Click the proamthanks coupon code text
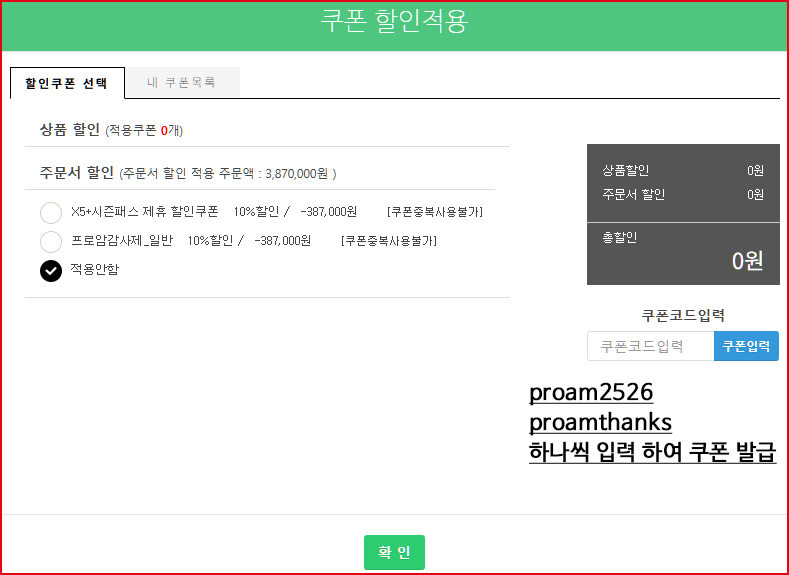Screen dimensions: 789x575 point(600,421)
